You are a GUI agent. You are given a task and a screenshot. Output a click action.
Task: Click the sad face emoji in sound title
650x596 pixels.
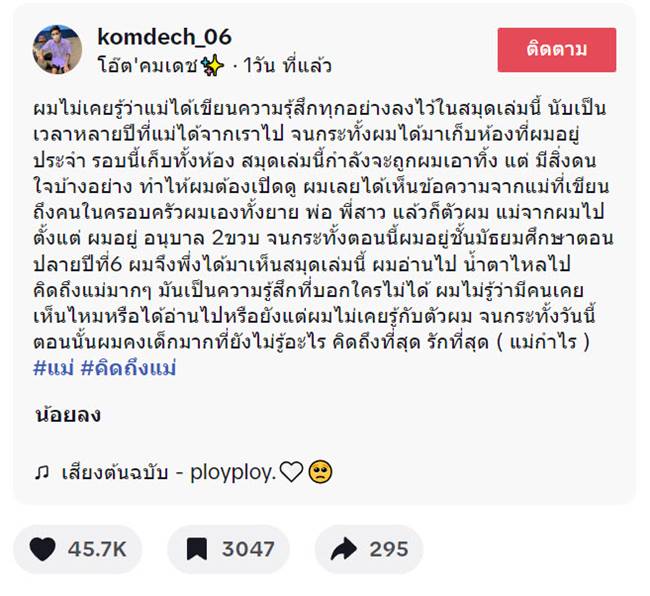point(320,472)
